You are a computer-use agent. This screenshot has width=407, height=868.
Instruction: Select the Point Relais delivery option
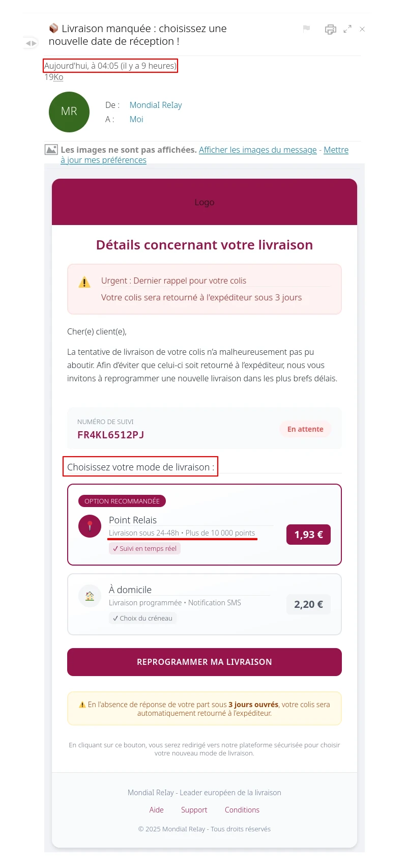tap(205, 524)
